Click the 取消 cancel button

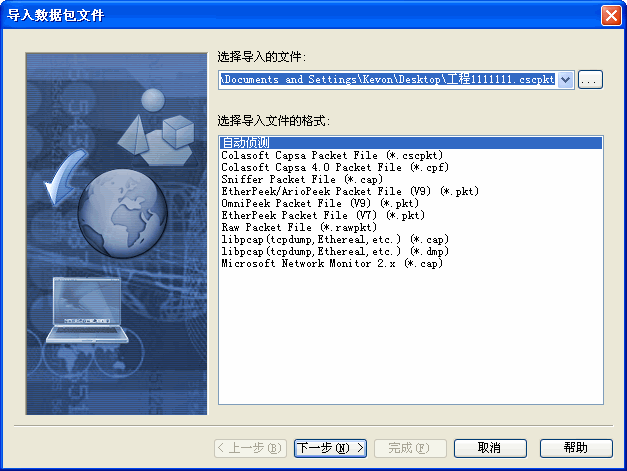[490, 448]
